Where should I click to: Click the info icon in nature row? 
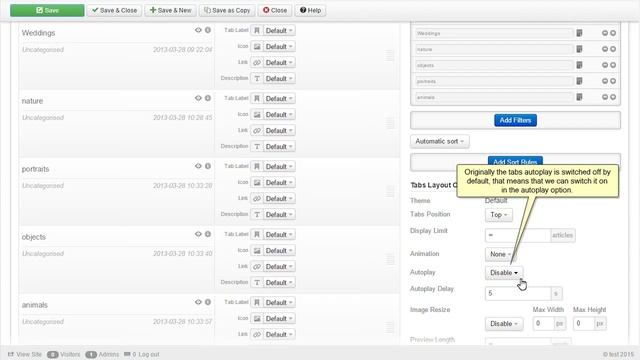tap(208, 98)
